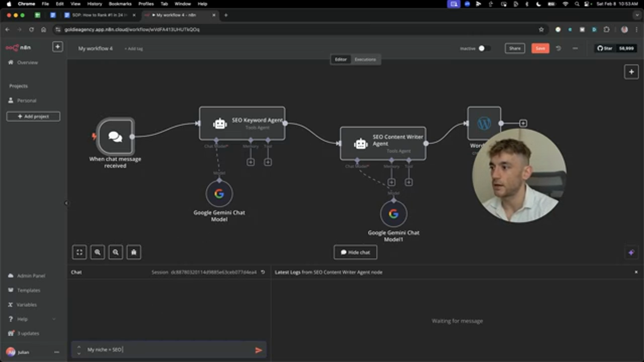Open the workflow three-dots options menu

(575, 48)
